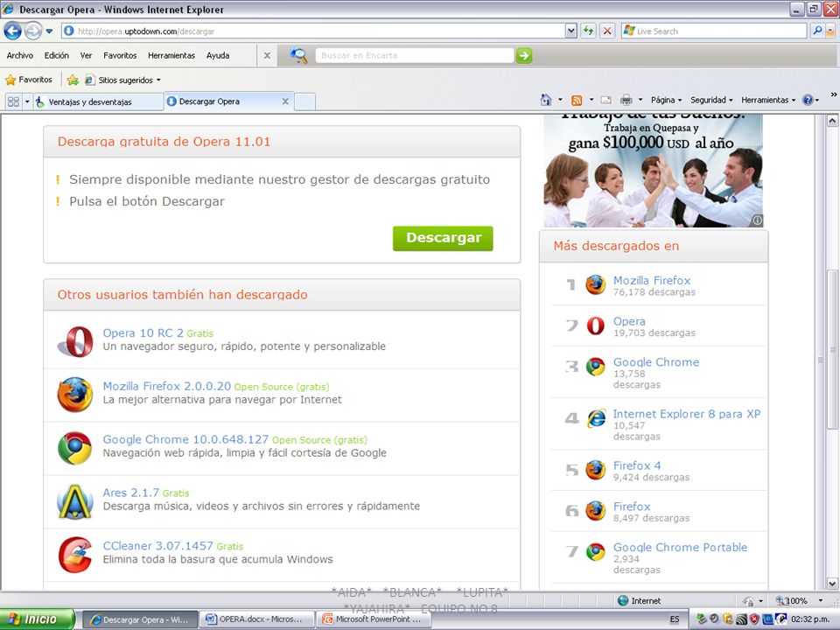Image resolution: width=840 pixels, height=630 pixels.
Task: Open the recent pages dropdown arrow
Action: pyautogui.click(x=49, y=31)
